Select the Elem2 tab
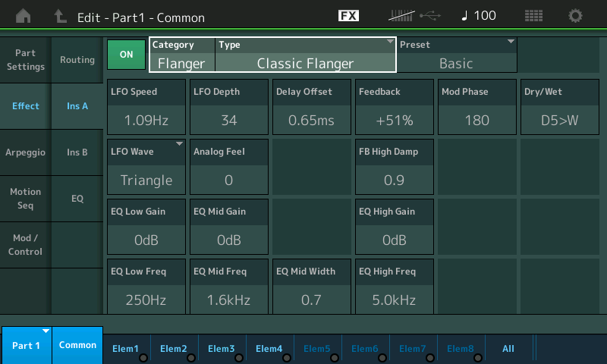This screenshot has height=364, width=607. click(x=175, y=349)
